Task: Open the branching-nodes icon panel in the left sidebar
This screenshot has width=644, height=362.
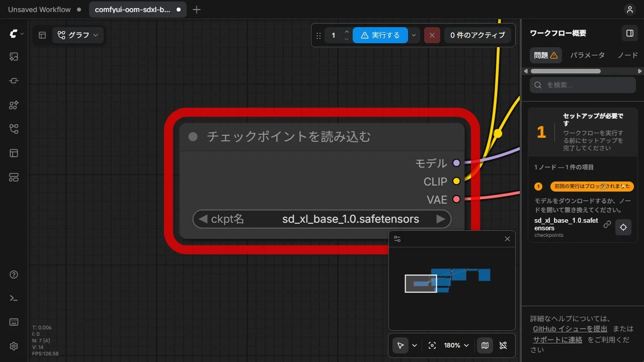Action: coord(14,129)
